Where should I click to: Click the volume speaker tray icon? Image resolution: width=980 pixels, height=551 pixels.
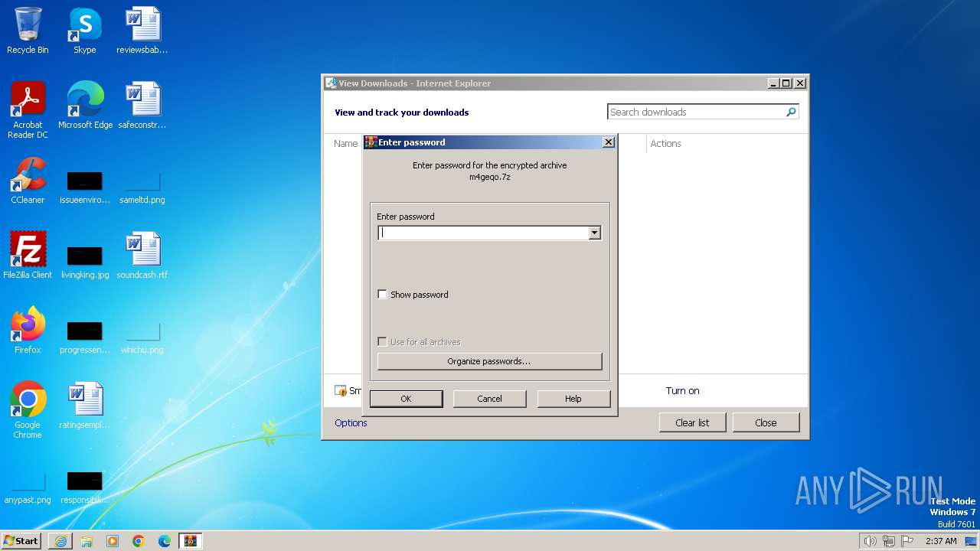click(870, 541)
